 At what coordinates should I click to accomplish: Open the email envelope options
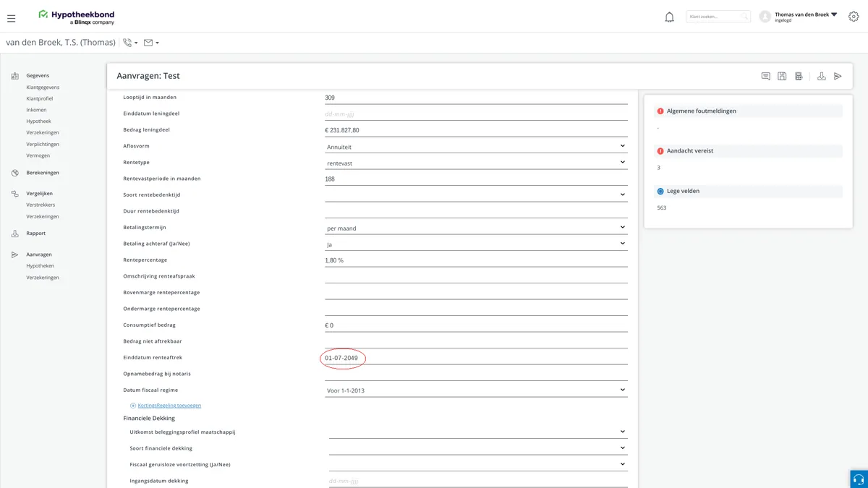pyautogui.click(x=151, y=43)
